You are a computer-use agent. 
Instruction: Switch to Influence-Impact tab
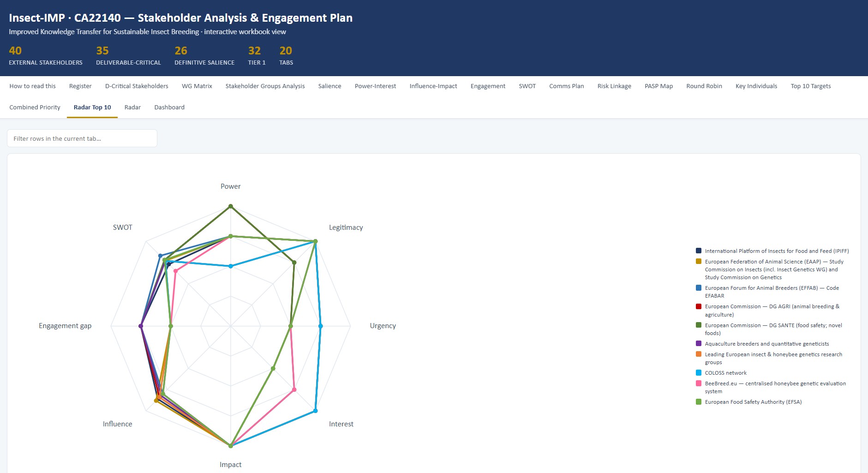click(x=433, y=86)
